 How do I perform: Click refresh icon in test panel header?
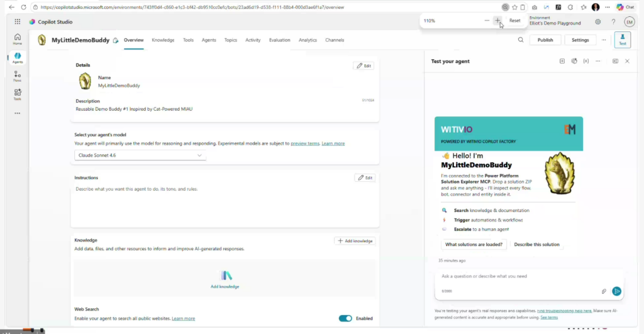point(574,61)
